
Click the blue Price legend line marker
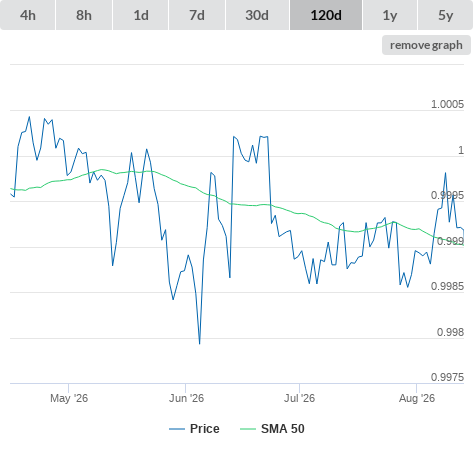177,429
